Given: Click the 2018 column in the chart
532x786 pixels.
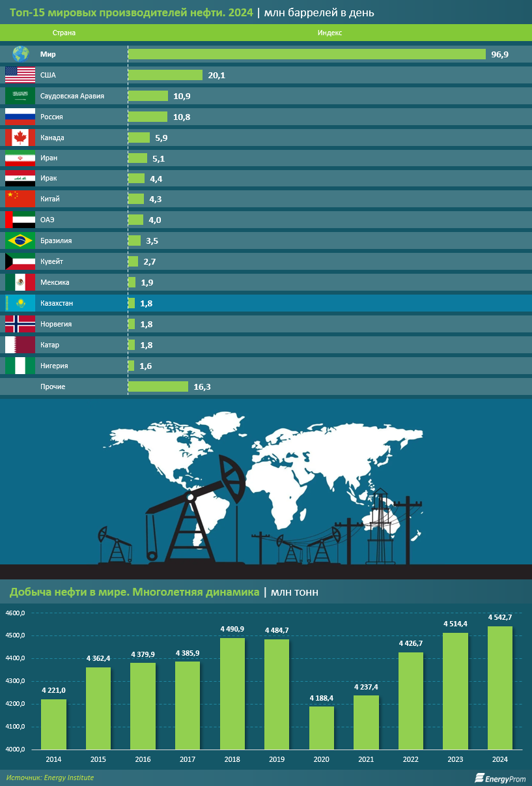Looking at the screenshot, I should (x=232, y=694).
